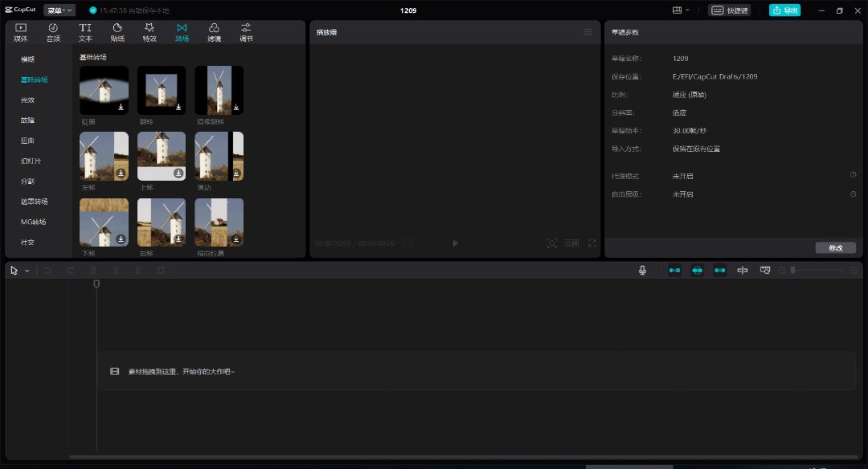Click the microphone voiceover record icon
The image size is (868, 469).
tap(642, 271)
